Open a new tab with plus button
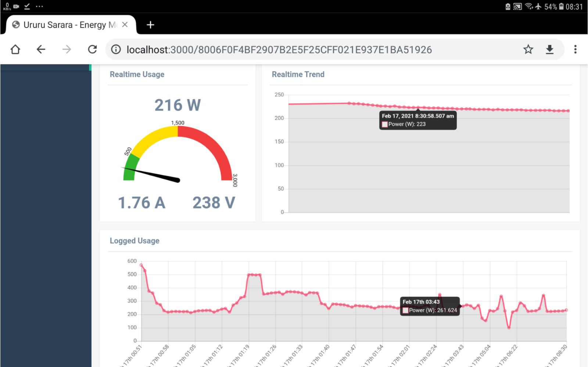588x367 pixels. 150,25
